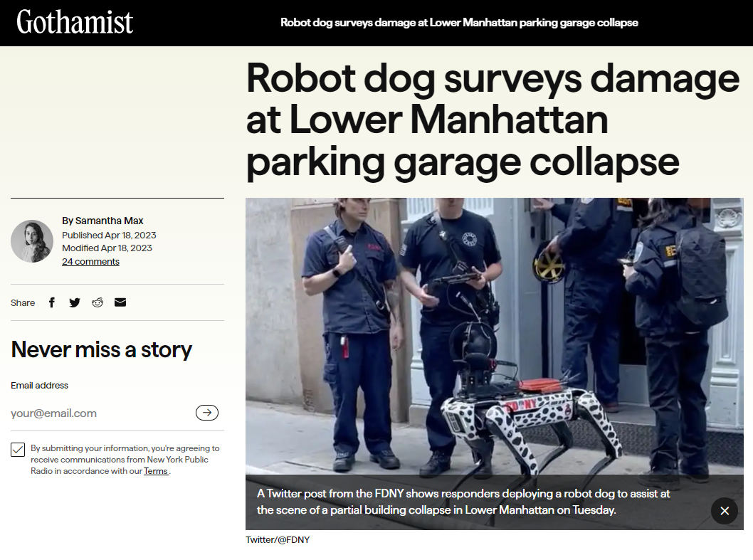This screenshot has height=560, width=753.
Task: Open the Gothamist homepage logo
Action: pyautogui.click(x=75, y=22)
